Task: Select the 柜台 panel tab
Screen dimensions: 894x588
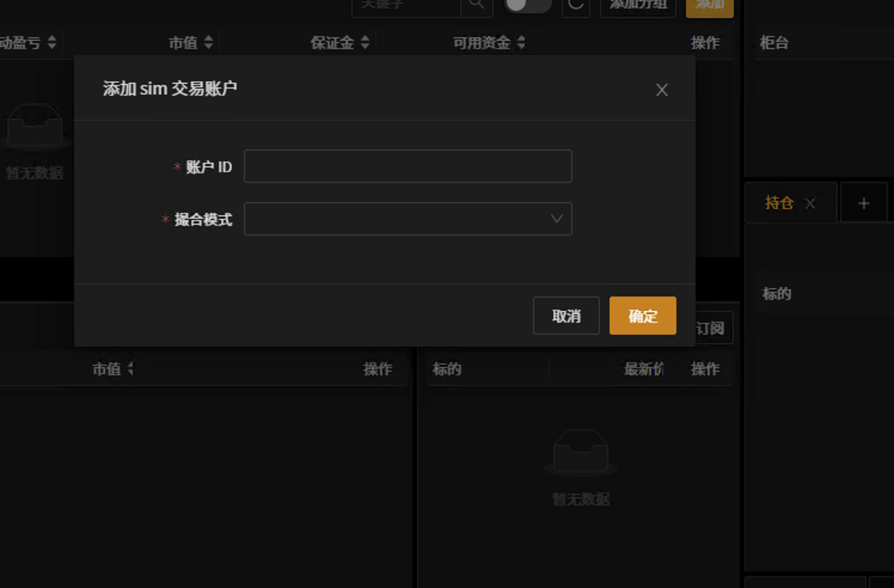Action: (x=773, y=42)
